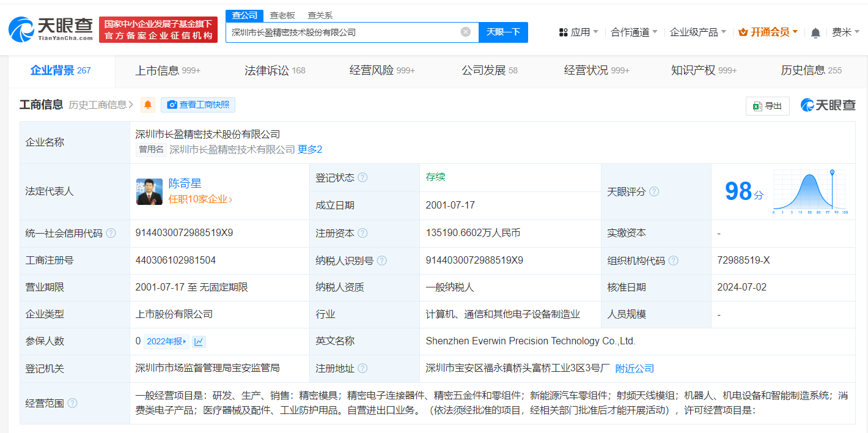The image size is (868, 433).
Task: Click the 导出 export button
Action: click(767, 106)
